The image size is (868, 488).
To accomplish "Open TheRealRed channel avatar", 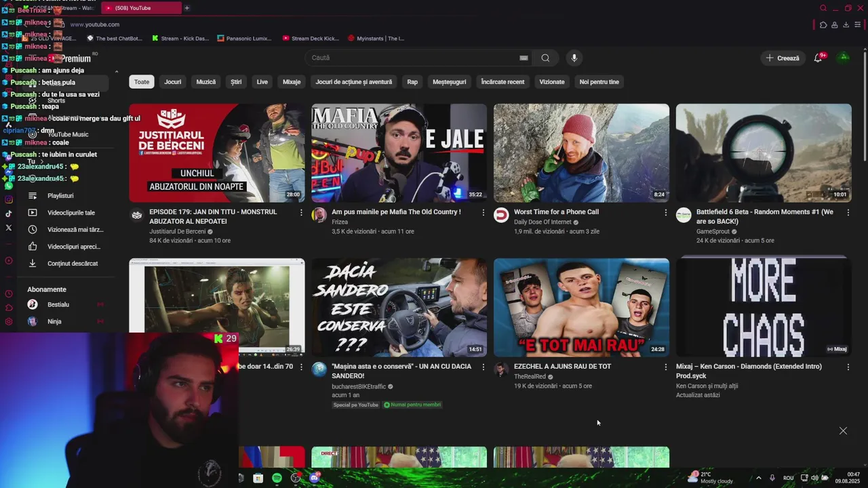I will tap(501, 369).
